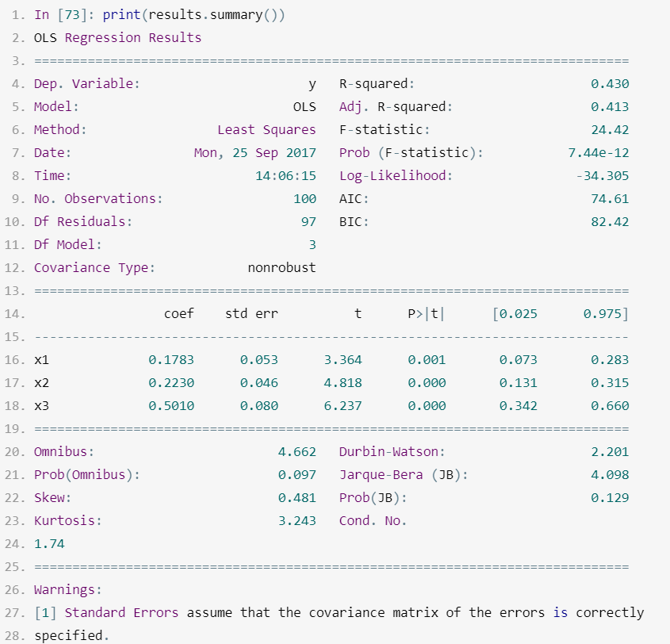Click the AIC value 74.61
The height and width of the screenshot is (644, 670).
[x=610, y=199]
